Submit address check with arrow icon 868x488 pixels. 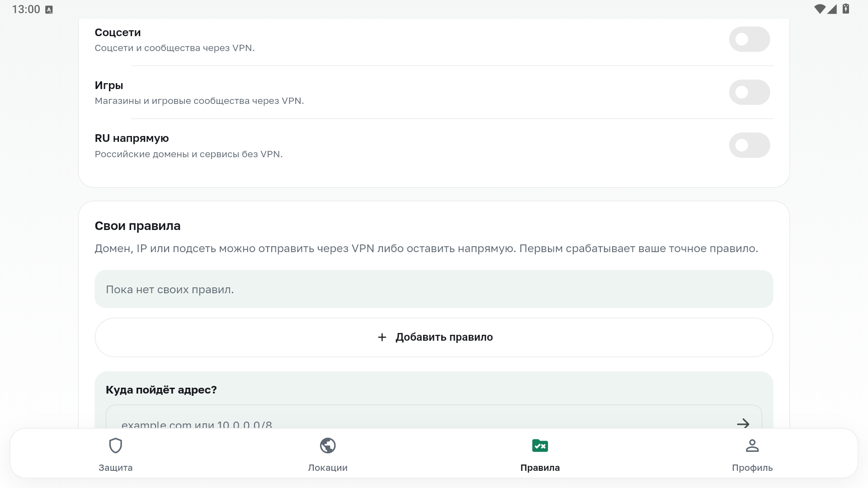(743, 423)
